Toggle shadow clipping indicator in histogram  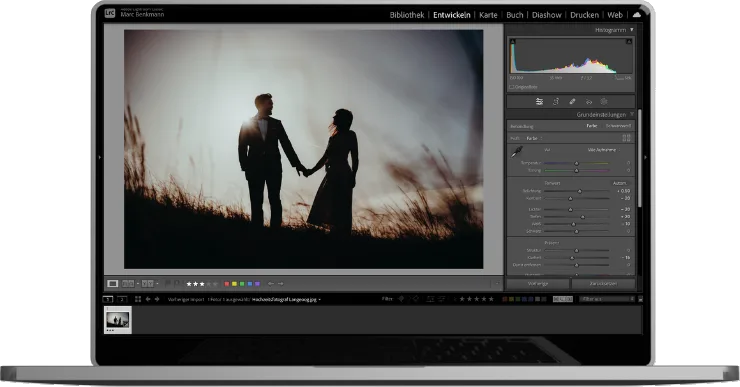(513, 42)
